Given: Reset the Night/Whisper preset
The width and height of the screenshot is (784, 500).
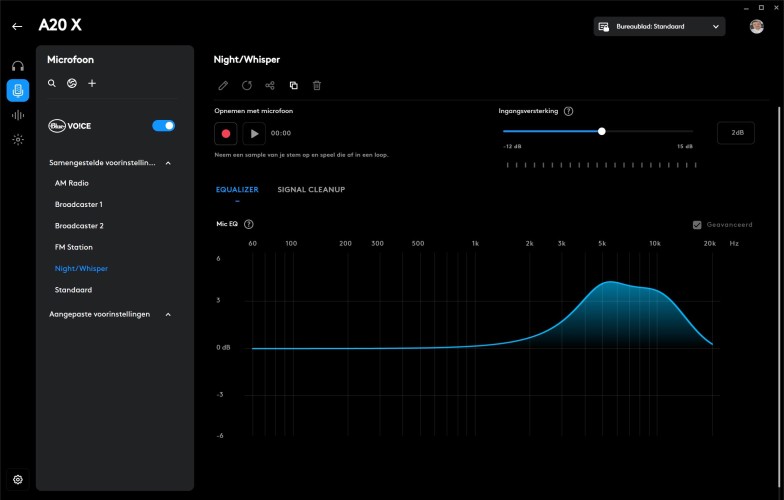Looking at the screenshot, I should pyautogui.click(x=247, y=86).
